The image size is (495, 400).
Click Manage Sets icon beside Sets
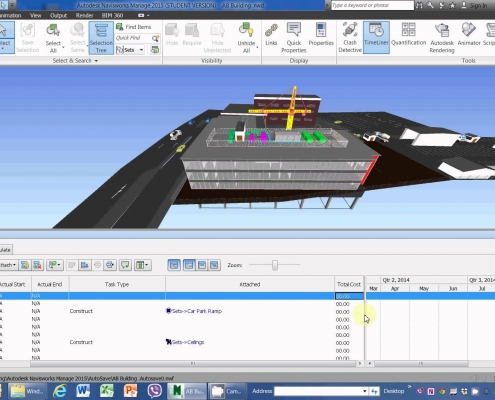pyautogui.click(x=155, y=50)
